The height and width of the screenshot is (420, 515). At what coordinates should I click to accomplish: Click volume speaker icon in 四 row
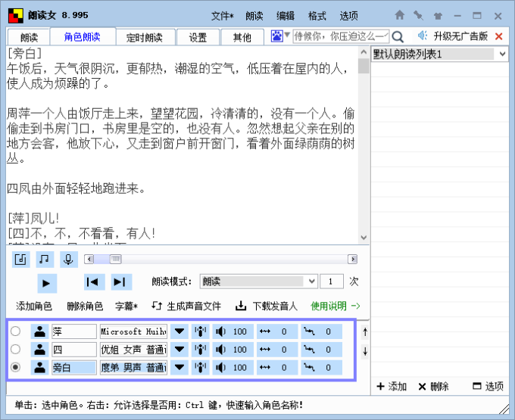[x=220, y=350]
